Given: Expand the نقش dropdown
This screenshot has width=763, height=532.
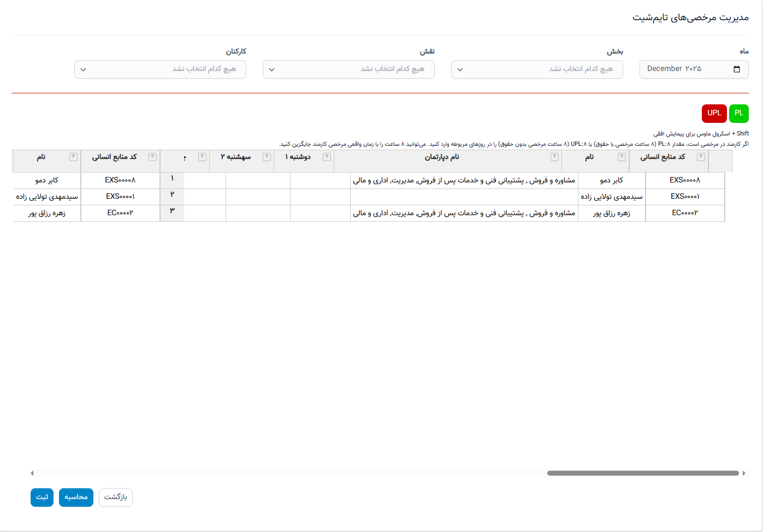Looking at the screenshot, I should click(x=348, y=69).
